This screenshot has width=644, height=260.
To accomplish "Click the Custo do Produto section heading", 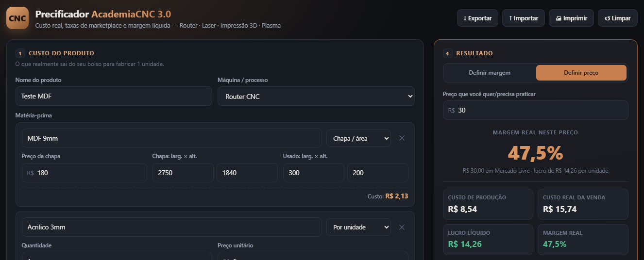I will tap(61, 53).
